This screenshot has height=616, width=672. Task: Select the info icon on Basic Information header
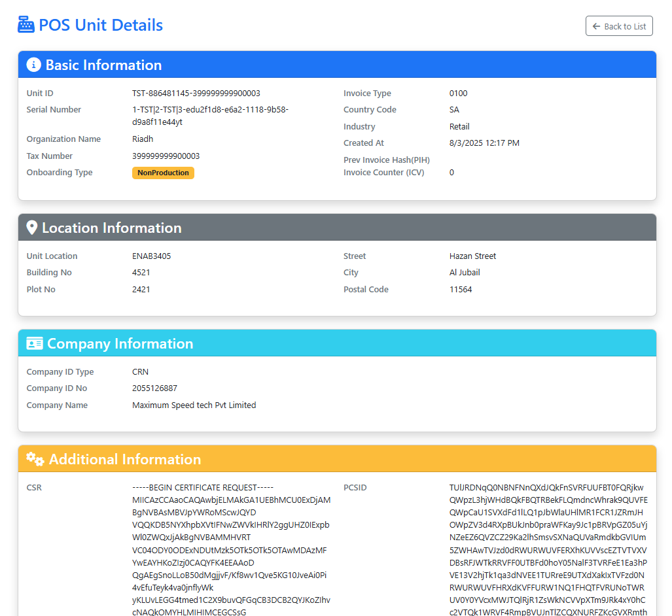pos(32,64)
